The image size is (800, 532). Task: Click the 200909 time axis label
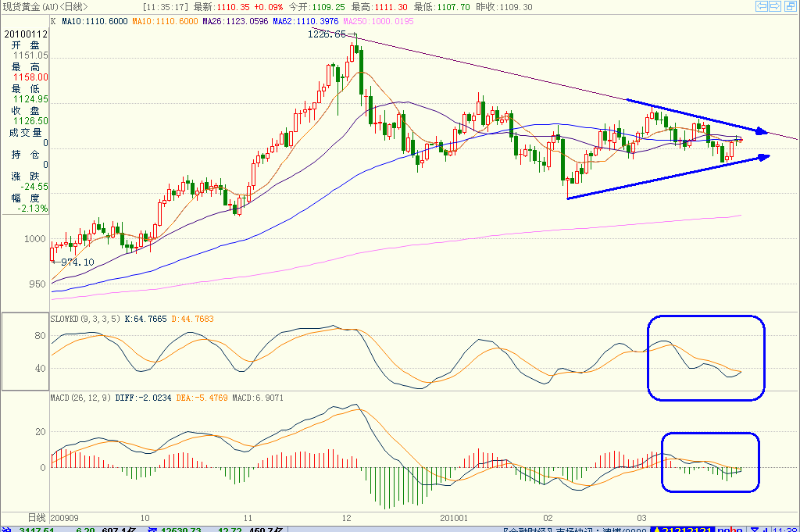(65, 518)
